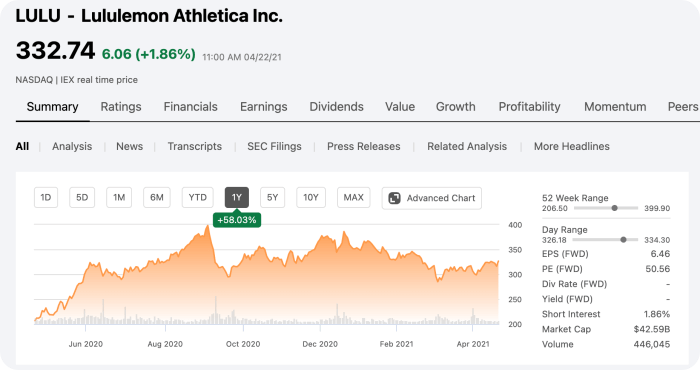Switch to the Momentum tab
This screenshot has height=370, width=700.
(615, 107)
